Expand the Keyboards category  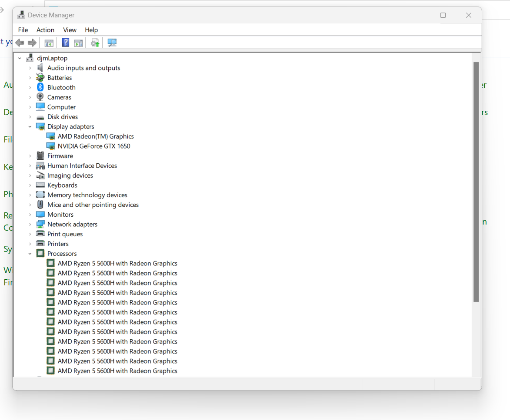pos(30,185)
